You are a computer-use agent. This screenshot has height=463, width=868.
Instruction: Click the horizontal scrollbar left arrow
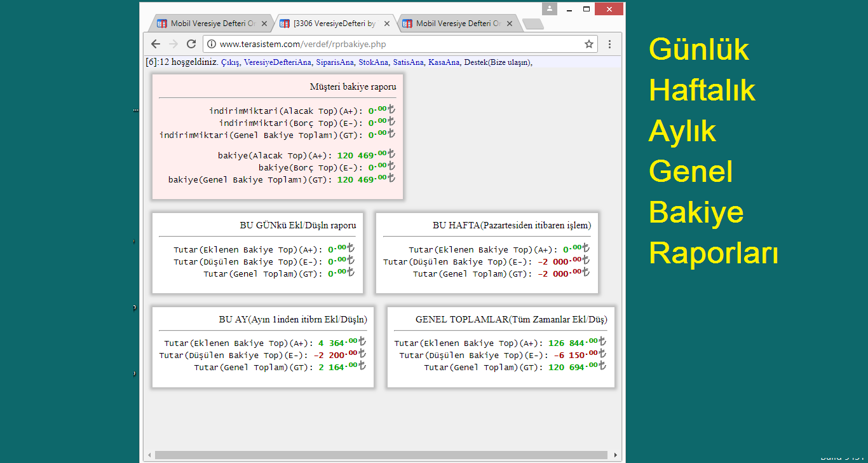[150, 455]
